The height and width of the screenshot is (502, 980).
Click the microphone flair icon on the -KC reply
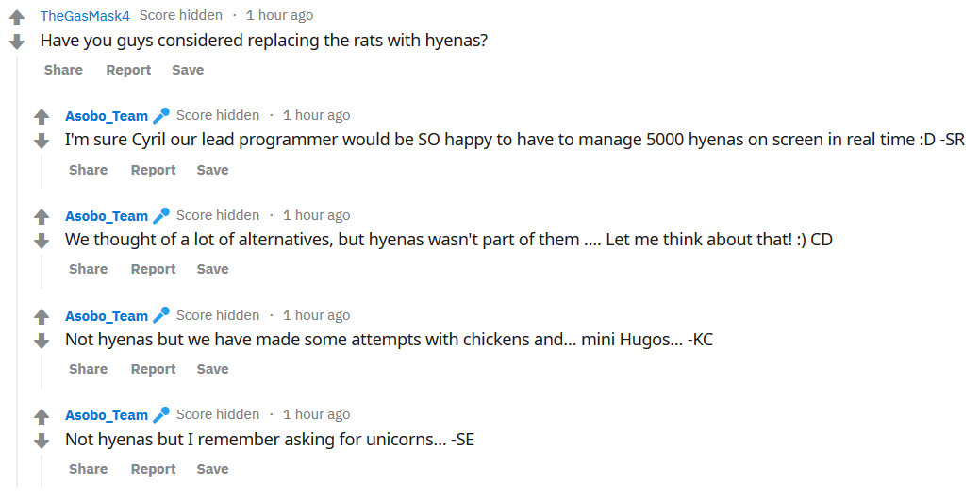tap(161, 315)
